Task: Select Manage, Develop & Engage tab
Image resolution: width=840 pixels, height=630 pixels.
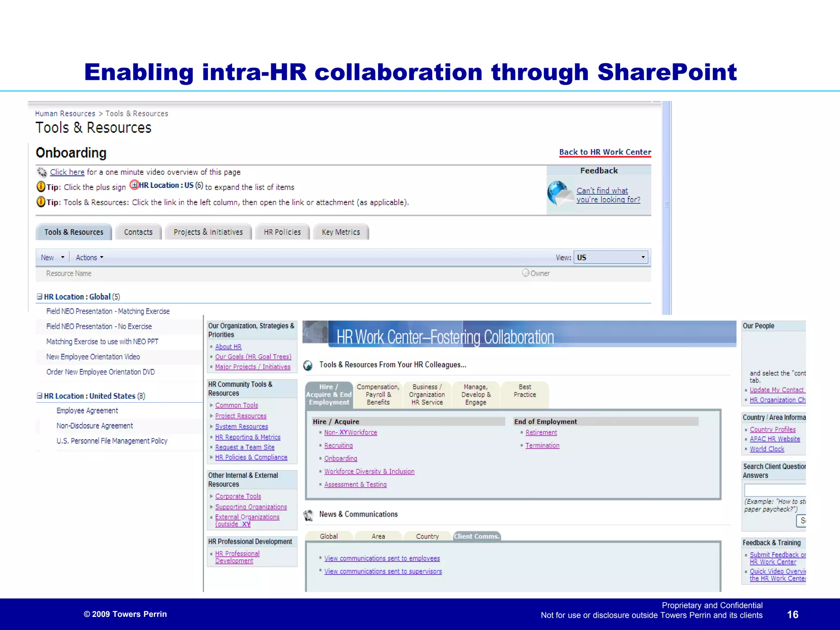Action: (476, 395)
